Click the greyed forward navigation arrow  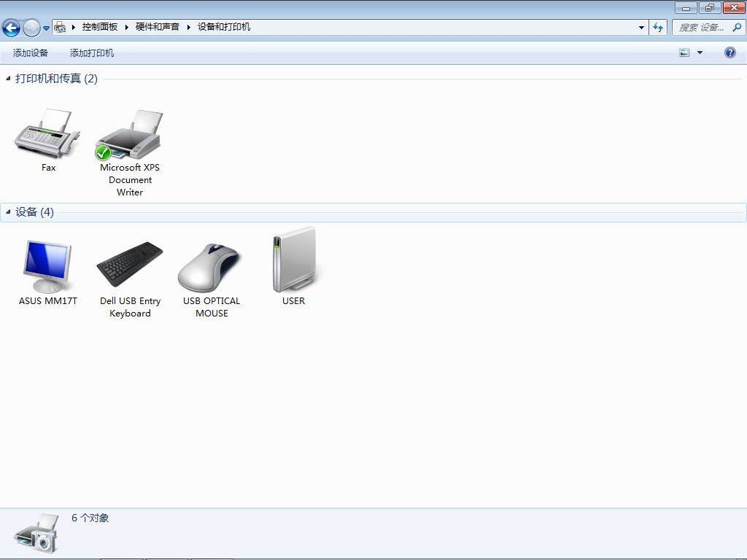tap(31, 28)
